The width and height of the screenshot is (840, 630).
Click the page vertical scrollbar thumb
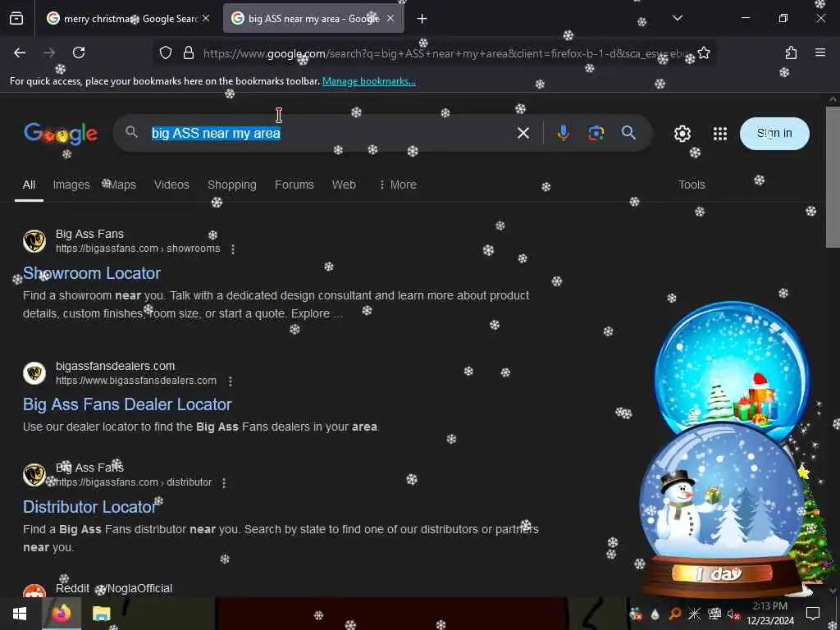833,177
